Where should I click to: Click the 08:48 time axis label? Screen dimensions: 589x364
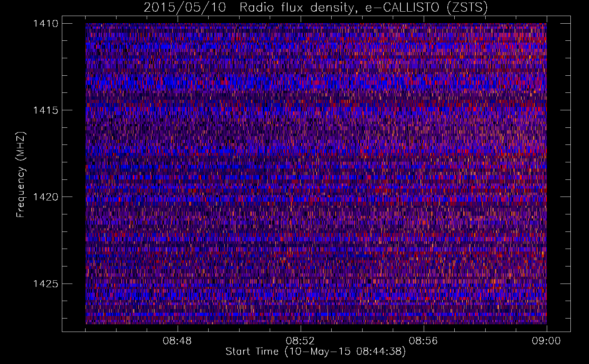tap(177, 341)
